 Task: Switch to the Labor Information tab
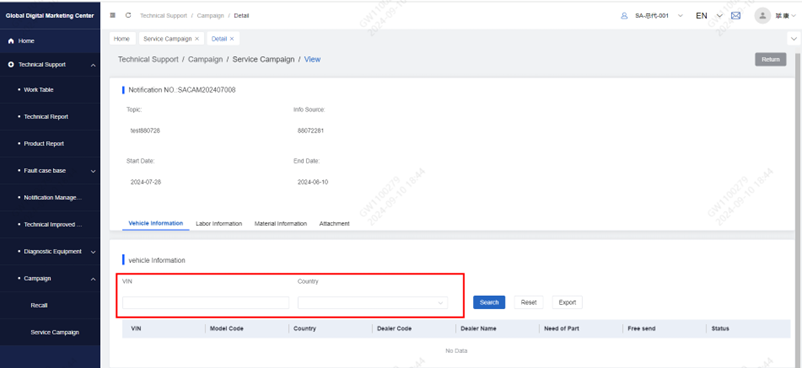(x=219, y=224)
